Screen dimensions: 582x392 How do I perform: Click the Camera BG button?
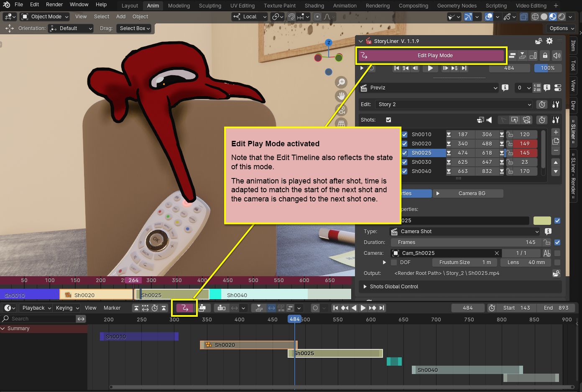(467, 193)
